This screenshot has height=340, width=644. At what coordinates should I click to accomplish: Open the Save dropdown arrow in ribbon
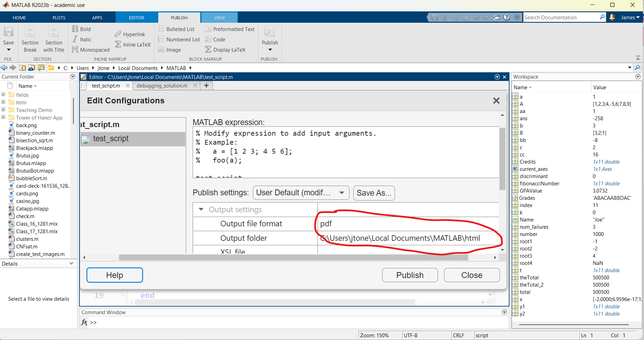9,50
